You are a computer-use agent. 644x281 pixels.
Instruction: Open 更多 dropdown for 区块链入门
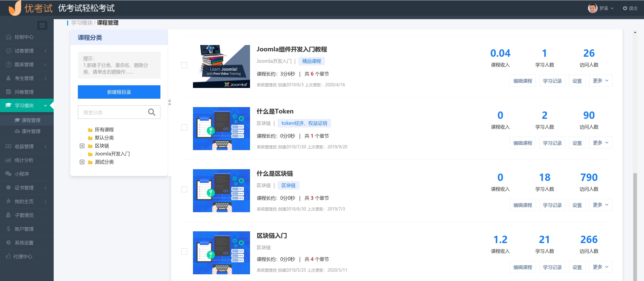coord(601,267)
